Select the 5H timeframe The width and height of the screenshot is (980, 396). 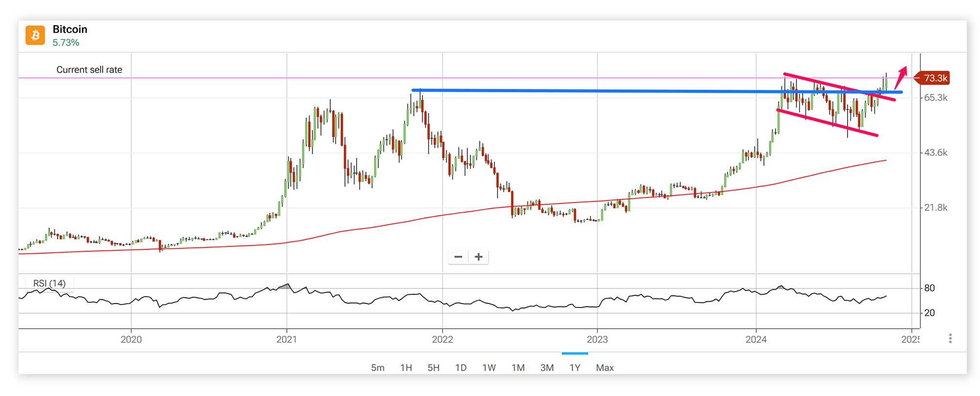[x=433, y=368]
